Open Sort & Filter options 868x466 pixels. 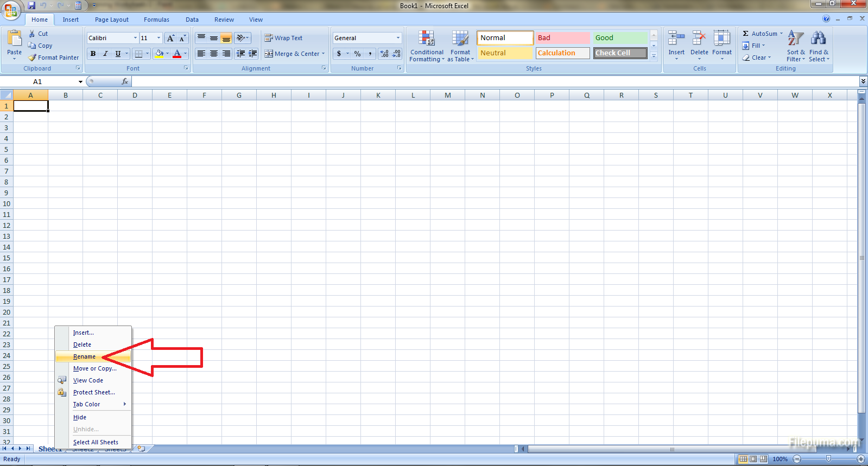[796, 46]
